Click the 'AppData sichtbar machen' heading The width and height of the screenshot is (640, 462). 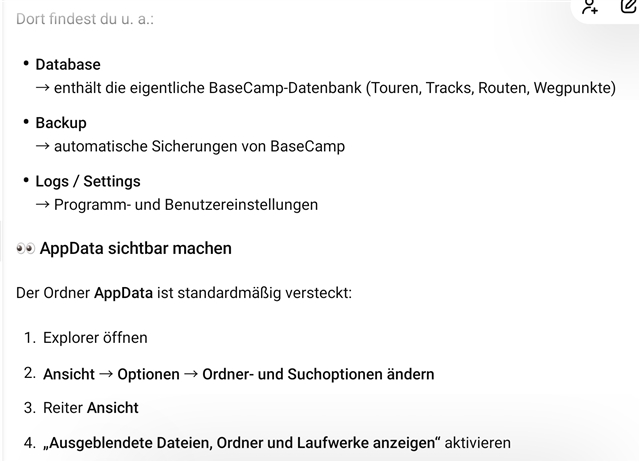pos(135,248)
